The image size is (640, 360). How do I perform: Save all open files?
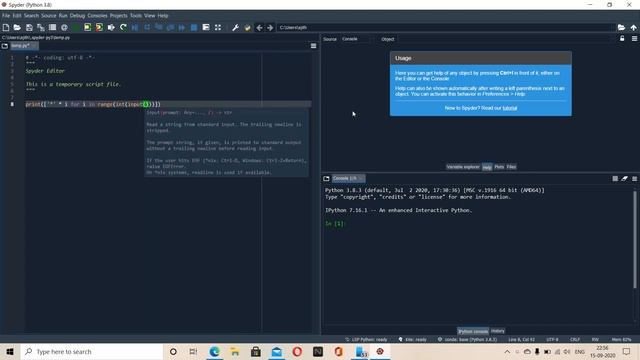coord(41,27)
